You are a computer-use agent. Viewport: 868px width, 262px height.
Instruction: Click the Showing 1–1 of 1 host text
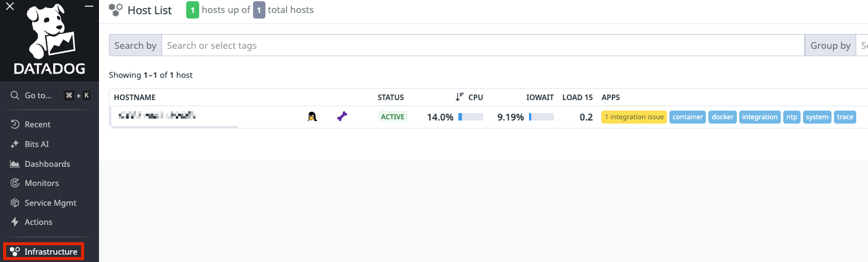click(x=151, y=75)
